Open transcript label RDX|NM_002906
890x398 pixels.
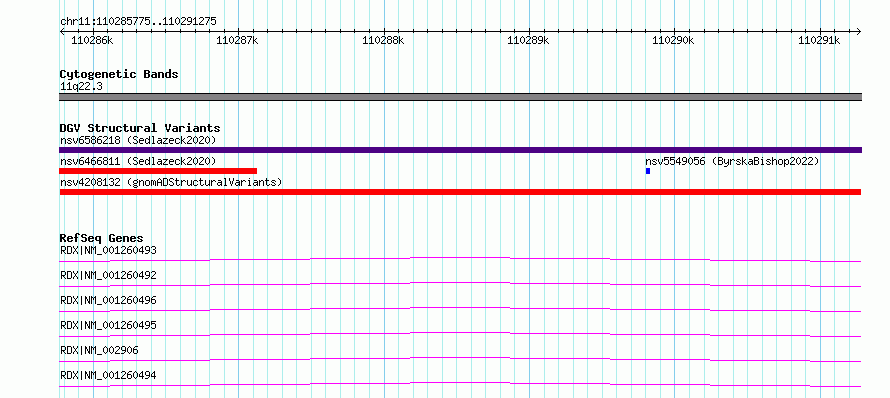99,350
